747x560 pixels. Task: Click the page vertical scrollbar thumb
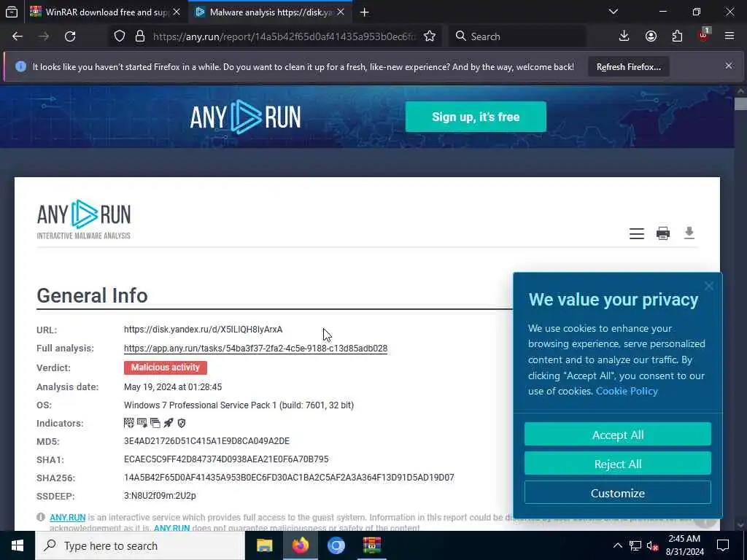tap(740, 104)
